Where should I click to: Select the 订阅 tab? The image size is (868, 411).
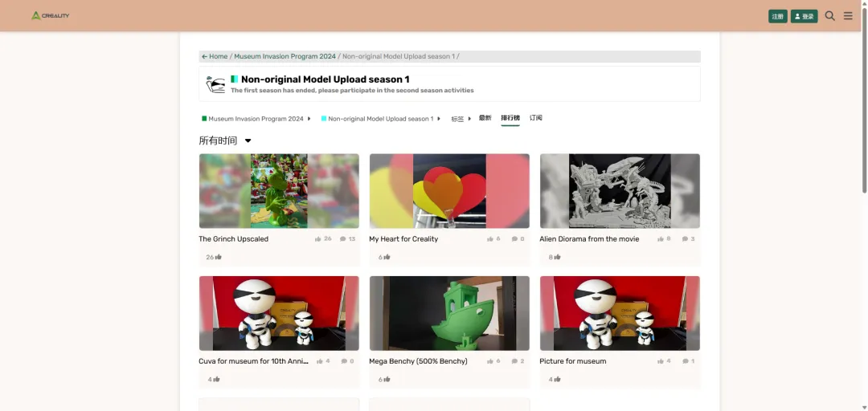point(535,118)
